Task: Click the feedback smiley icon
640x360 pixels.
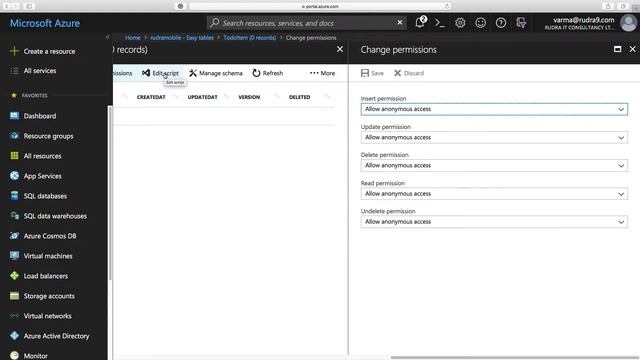Action: pyautogui.click(x=480, y=23)
